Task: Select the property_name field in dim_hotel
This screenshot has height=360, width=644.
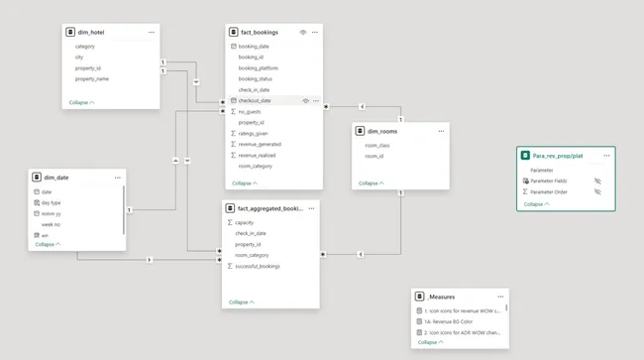Action: click(92, 79)
